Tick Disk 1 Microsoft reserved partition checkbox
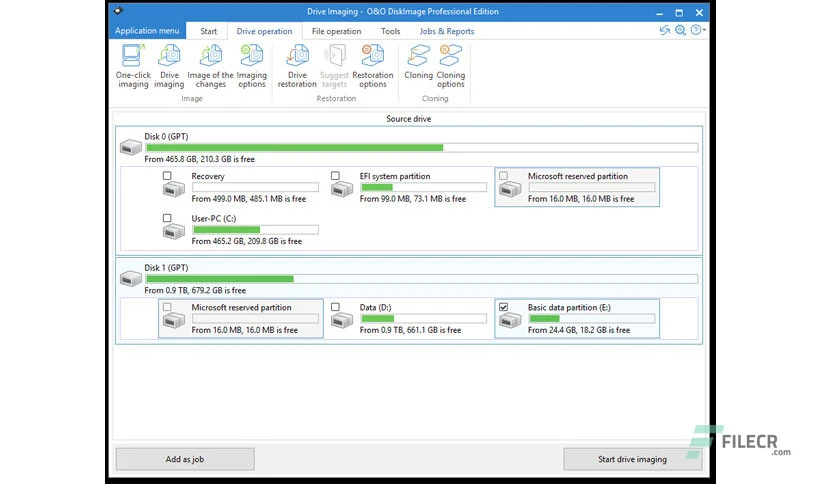The height and width of the screenshot is (484, 836). coord(167,307)
